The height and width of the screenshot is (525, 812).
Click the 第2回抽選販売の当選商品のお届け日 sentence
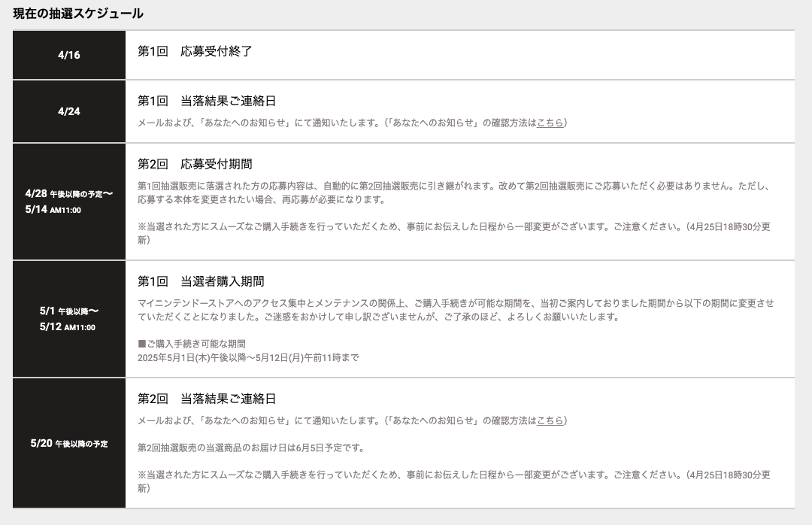click(250, 448)
